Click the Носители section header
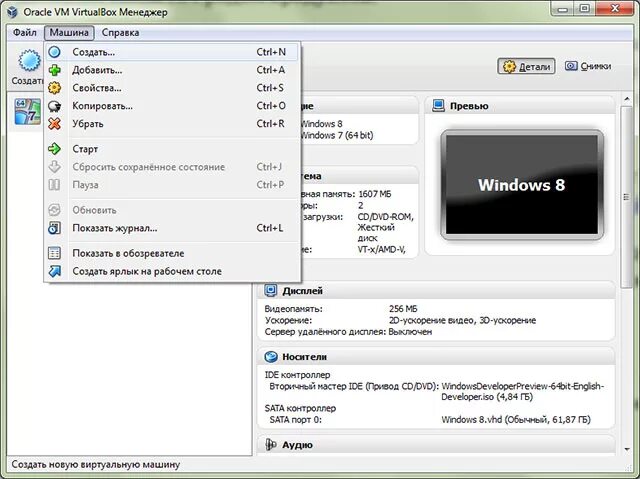Screen dimensions: 640x479 [436, 357]
